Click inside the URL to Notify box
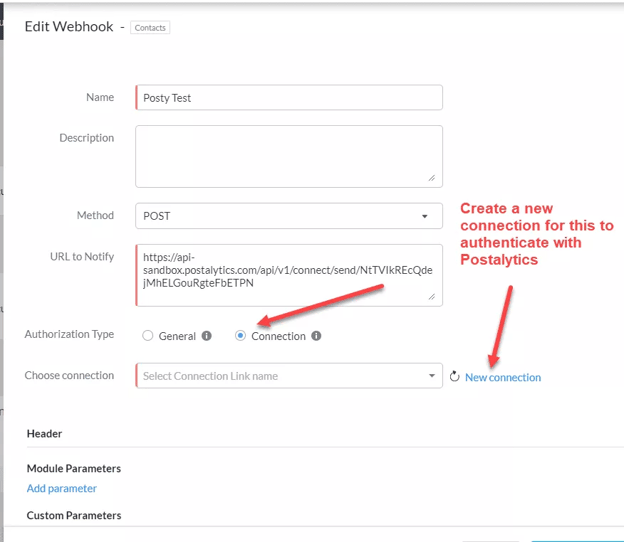Viewport: 624px width, 542px height. click(x=289, y=275)
